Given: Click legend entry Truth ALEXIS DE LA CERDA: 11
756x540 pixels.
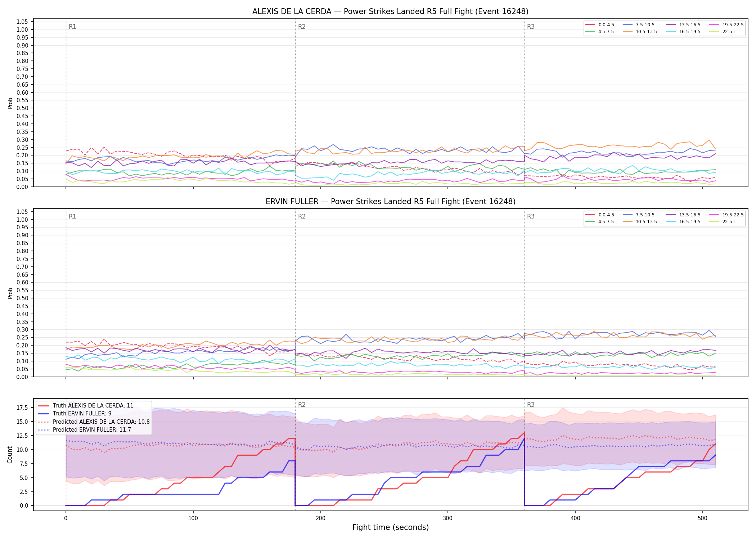Looking at the screenshot, I should (x=93, y=406).
